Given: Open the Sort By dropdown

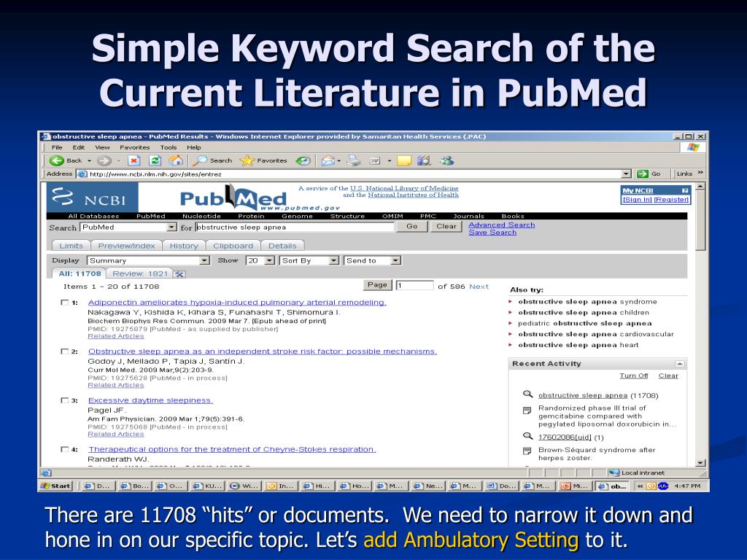Looking at the screenshot, I should [334, 260].
